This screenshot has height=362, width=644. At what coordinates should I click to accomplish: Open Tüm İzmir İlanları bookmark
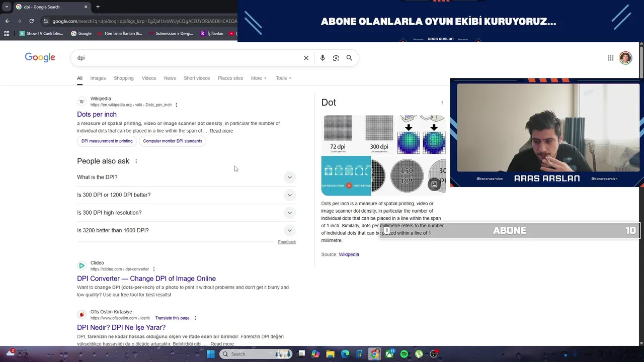point(119,34)
